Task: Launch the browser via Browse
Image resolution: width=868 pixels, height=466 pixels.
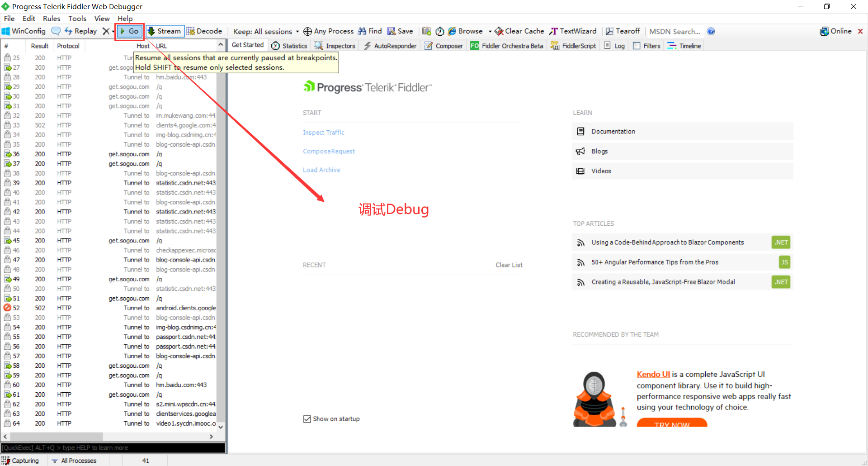Action: (466, 31)
